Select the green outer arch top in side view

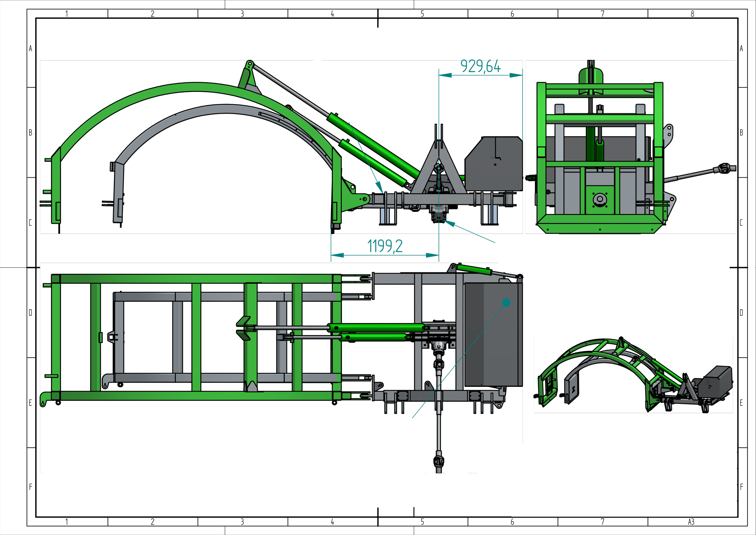point(196,87)
